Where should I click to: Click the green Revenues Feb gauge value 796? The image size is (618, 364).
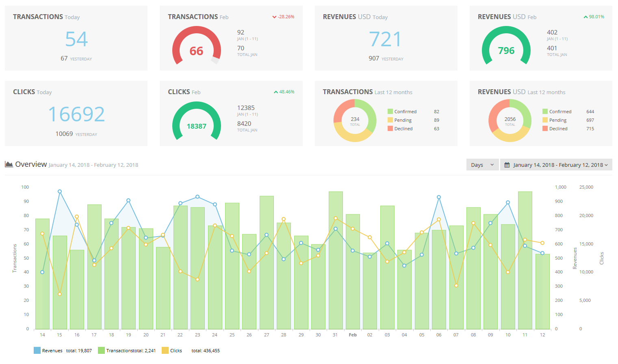point(506,51)
